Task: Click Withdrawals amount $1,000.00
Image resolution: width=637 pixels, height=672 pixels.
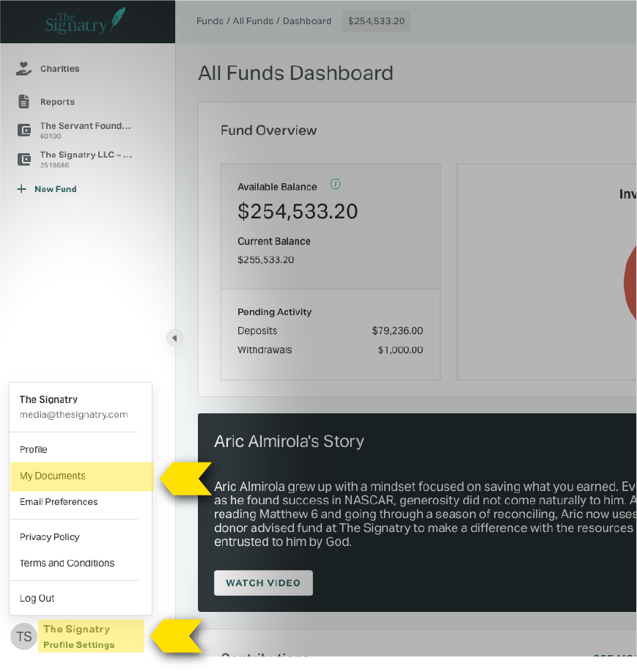Action: [x=400, y=350]
